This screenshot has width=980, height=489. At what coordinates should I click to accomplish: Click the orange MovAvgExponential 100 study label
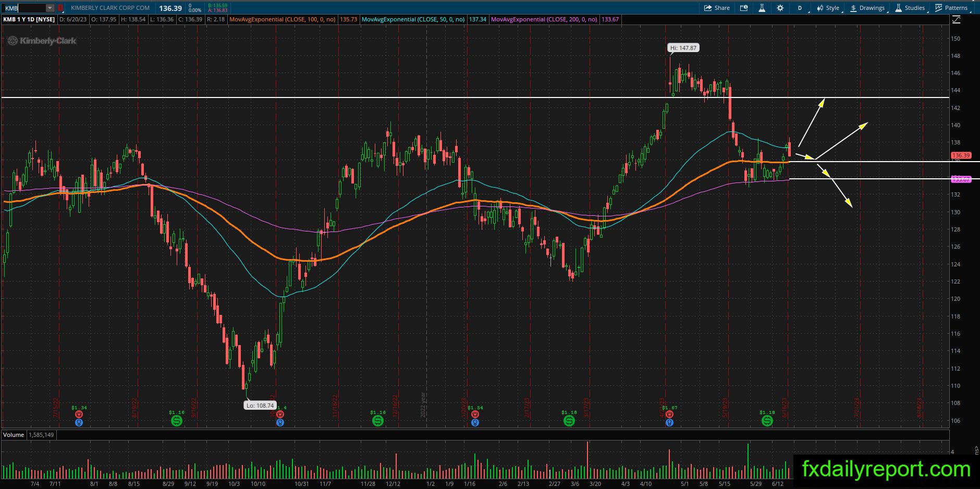point(283,19)
